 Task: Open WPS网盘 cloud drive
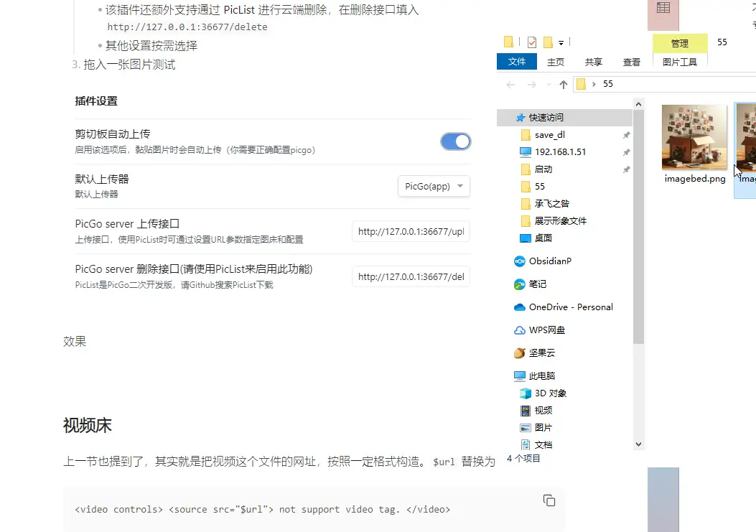click(x=546, y=330)
